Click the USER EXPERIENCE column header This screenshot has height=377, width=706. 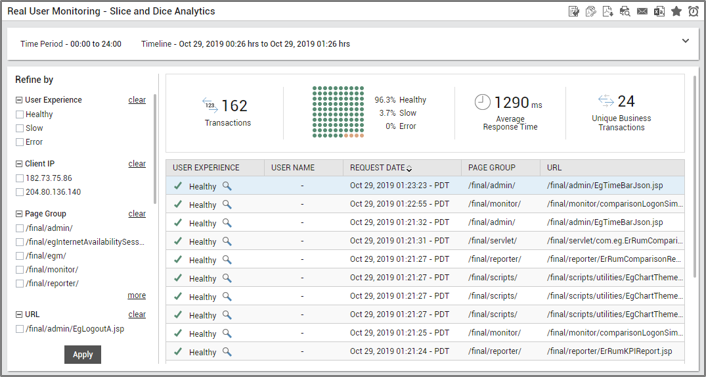215,168
